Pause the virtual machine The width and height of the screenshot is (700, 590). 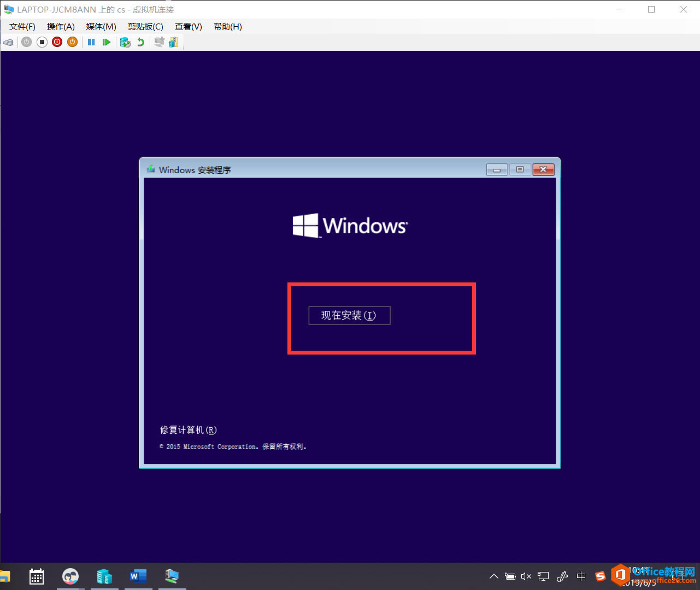pyautogui.click(x=91, y=42)
